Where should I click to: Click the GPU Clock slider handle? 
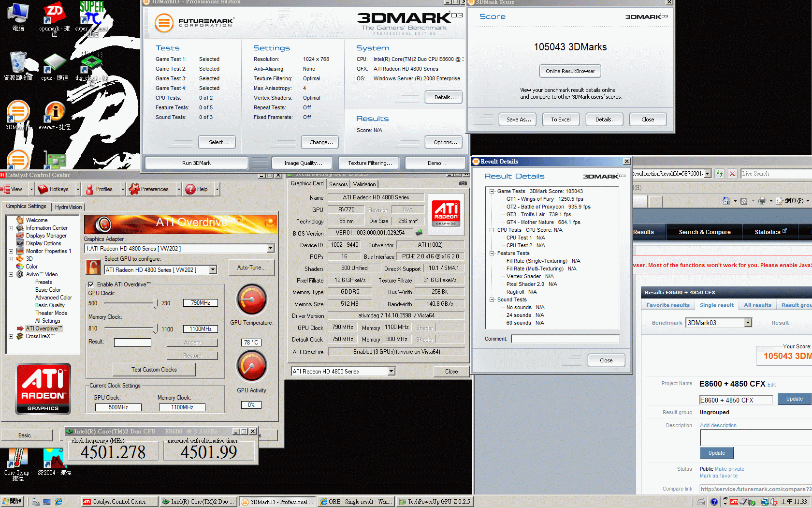pyautogui.click(x=155, y=303)
